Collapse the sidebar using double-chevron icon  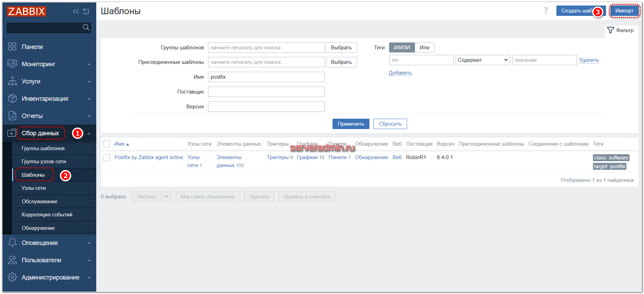click(x=76, y=11)
